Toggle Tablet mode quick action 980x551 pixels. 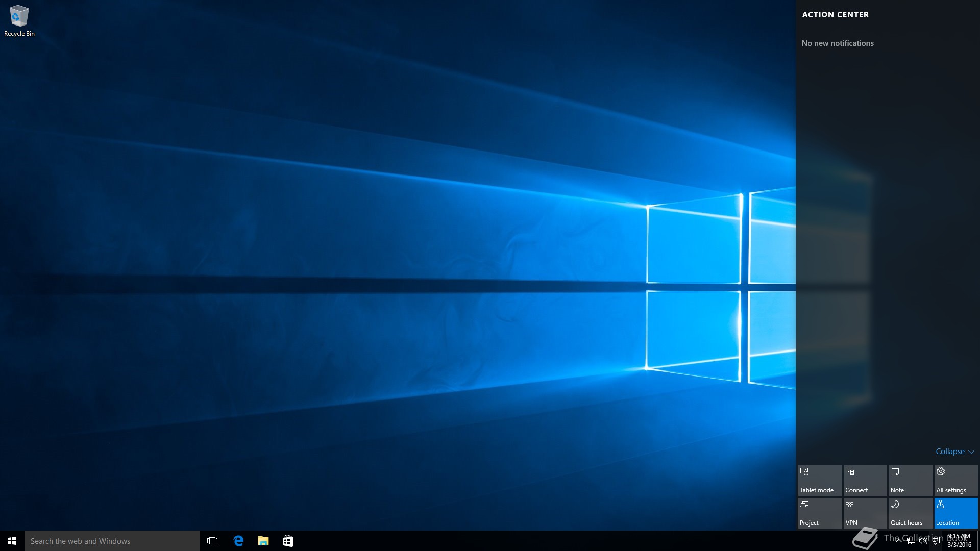(820, 480)
